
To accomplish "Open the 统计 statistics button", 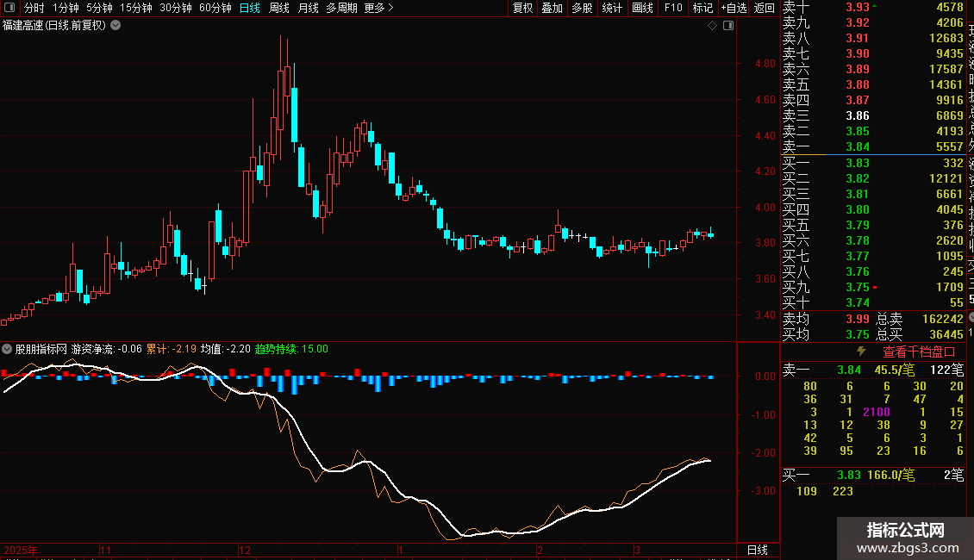I will point(612,8).
